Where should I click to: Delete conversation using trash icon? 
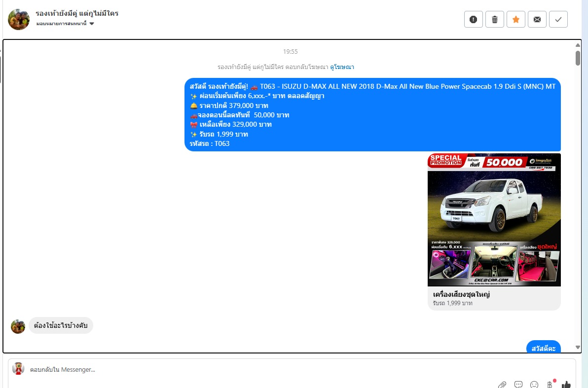495,20
